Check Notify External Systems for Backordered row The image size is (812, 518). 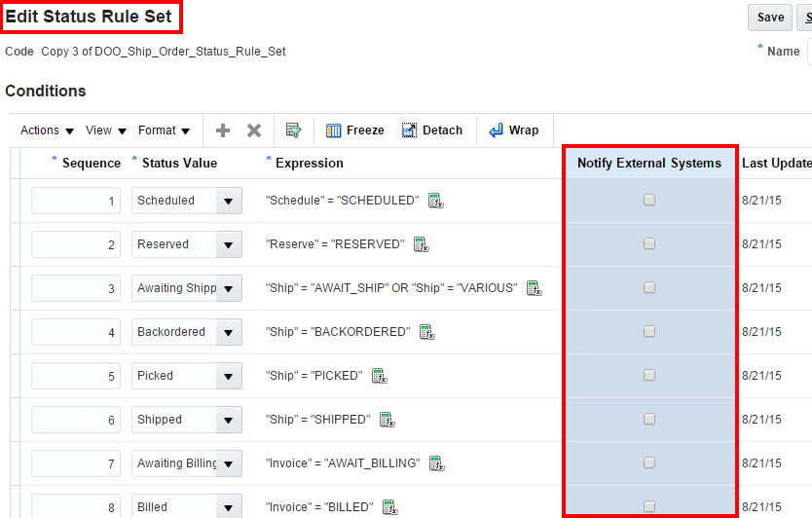click(x=648, y=331)
